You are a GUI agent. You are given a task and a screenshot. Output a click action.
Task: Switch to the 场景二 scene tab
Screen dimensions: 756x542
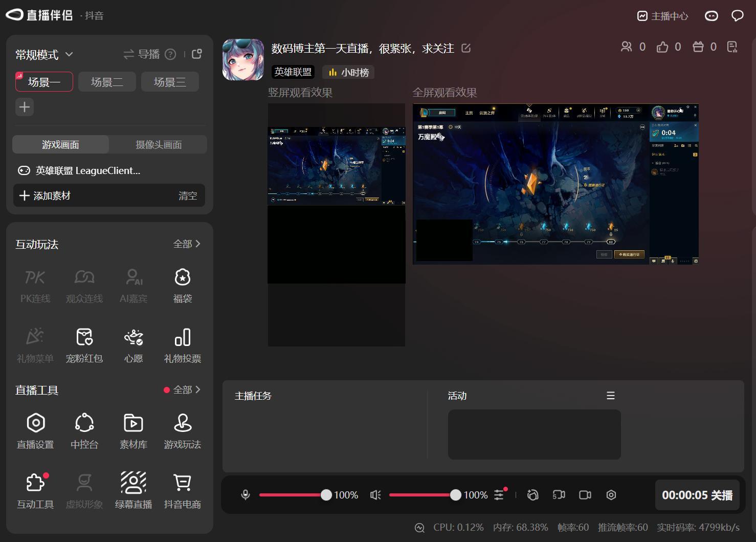[x=107, y=82]
